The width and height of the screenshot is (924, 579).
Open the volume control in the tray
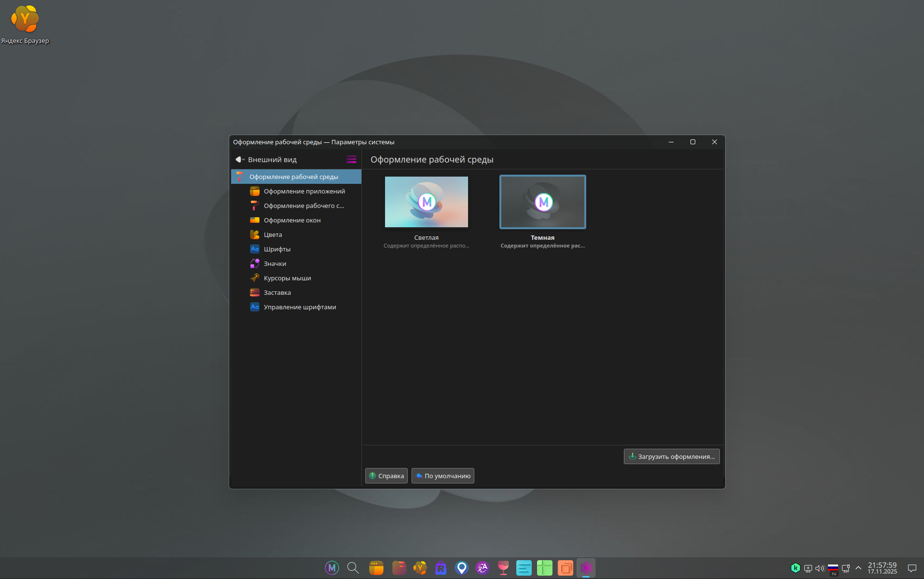click(819, 568)
